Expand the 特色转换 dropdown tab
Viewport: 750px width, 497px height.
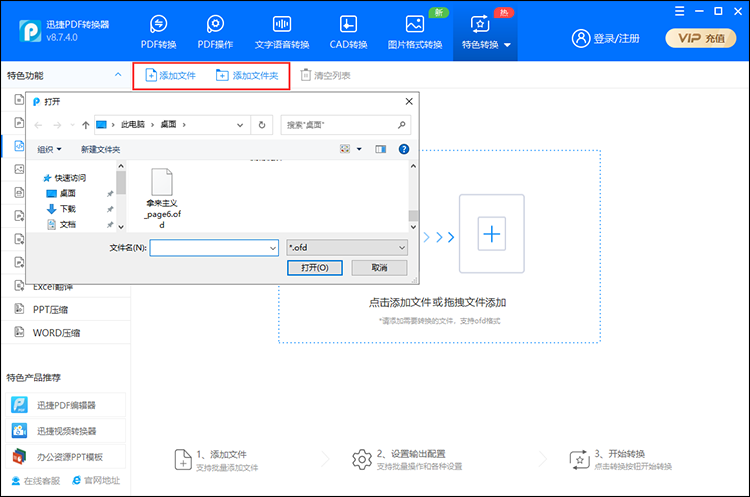click(485, 32)
